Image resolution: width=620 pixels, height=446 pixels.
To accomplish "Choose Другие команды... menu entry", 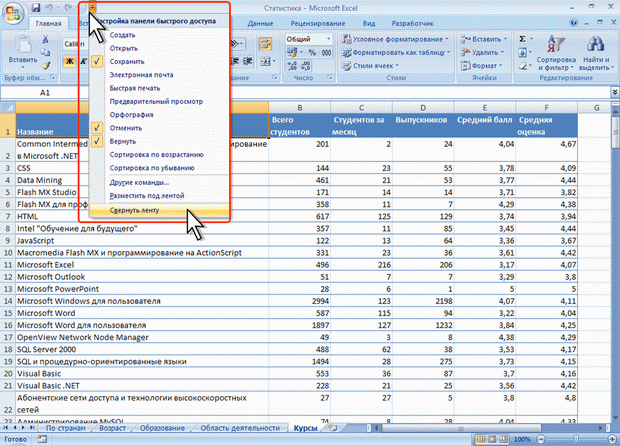I will click(159, 182).
